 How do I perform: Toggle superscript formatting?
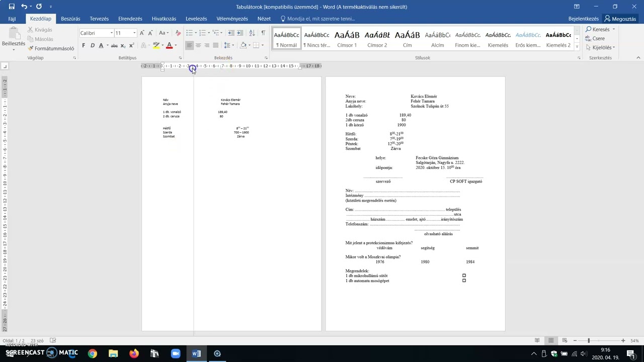tap(131, 45)
